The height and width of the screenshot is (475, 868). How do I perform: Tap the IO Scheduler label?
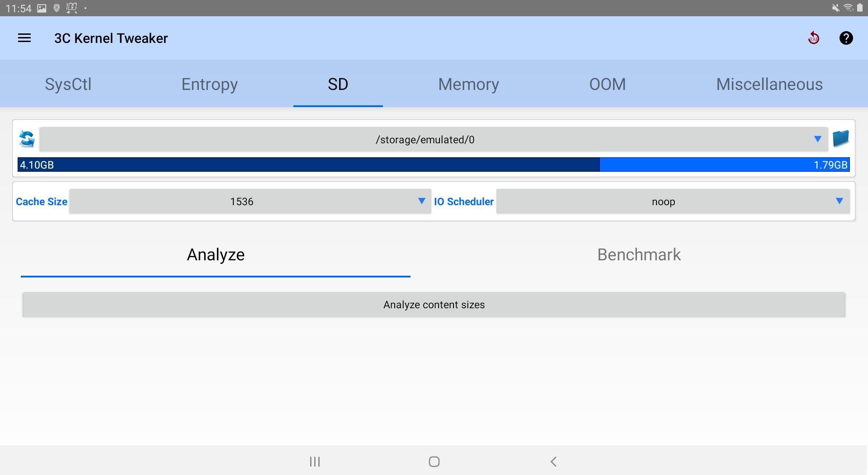464,202
